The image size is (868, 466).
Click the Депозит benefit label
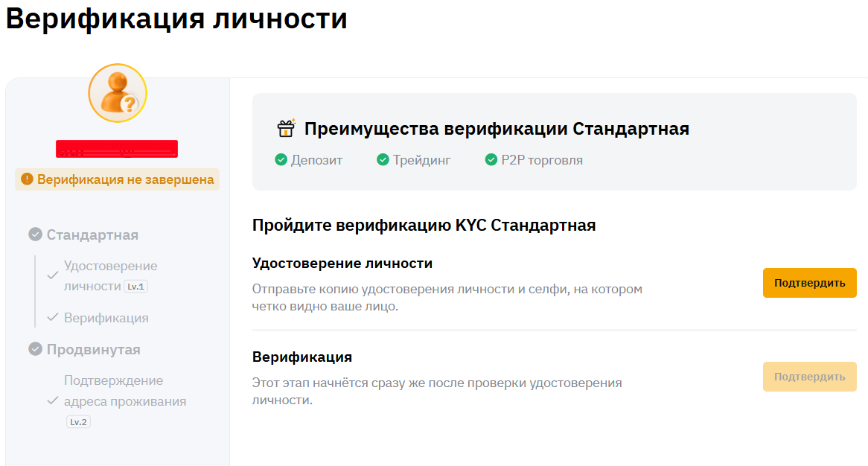click(x=316, y=160)
